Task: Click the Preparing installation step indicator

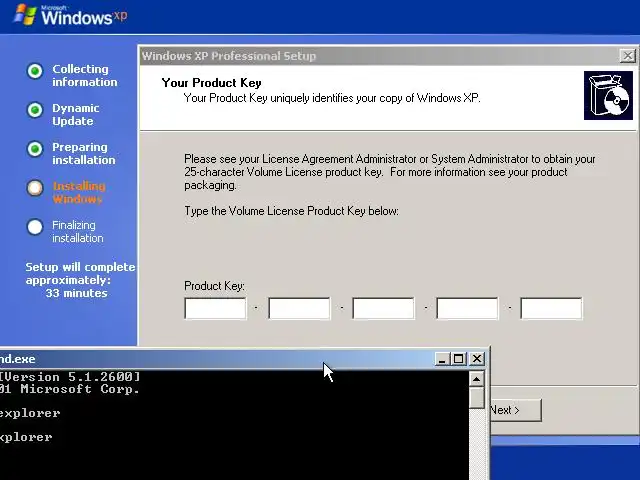Action: [35, 149]
